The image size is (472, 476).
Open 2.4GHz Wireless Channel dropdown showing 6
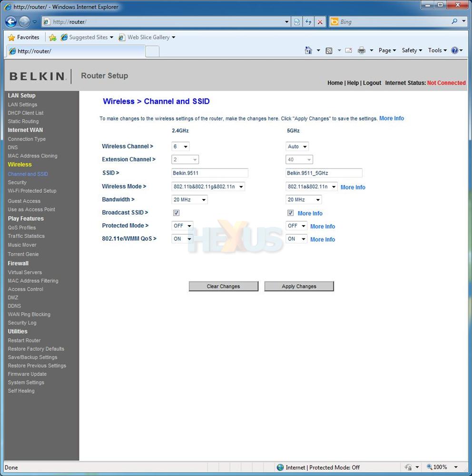click(181, 146)
